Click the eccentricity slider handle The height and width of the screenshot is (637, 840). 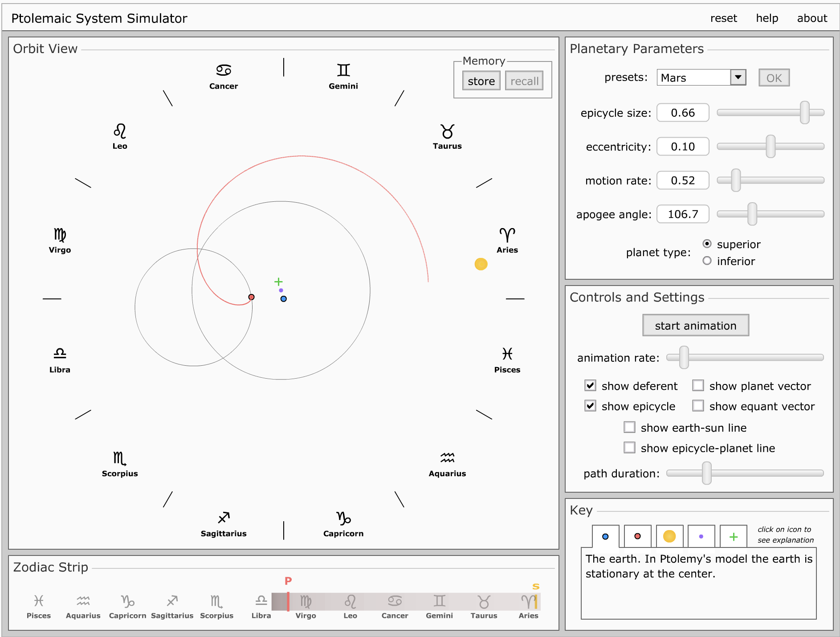tap(771, 147)
